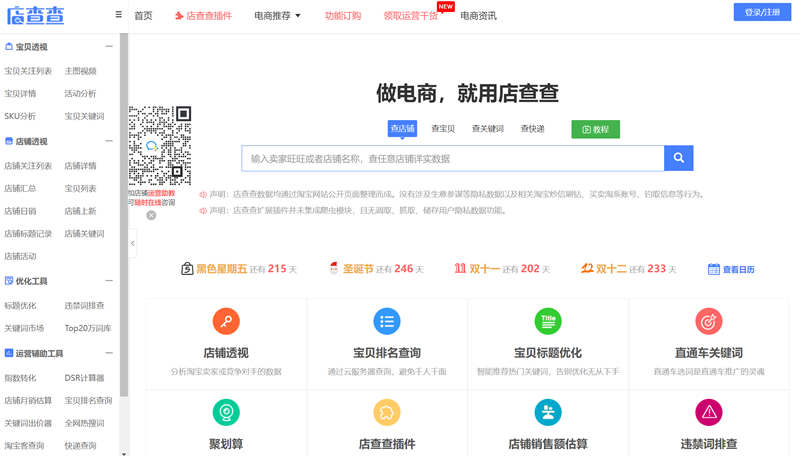Click the 违禁词排查 warning triangle icon

point(708,412)
